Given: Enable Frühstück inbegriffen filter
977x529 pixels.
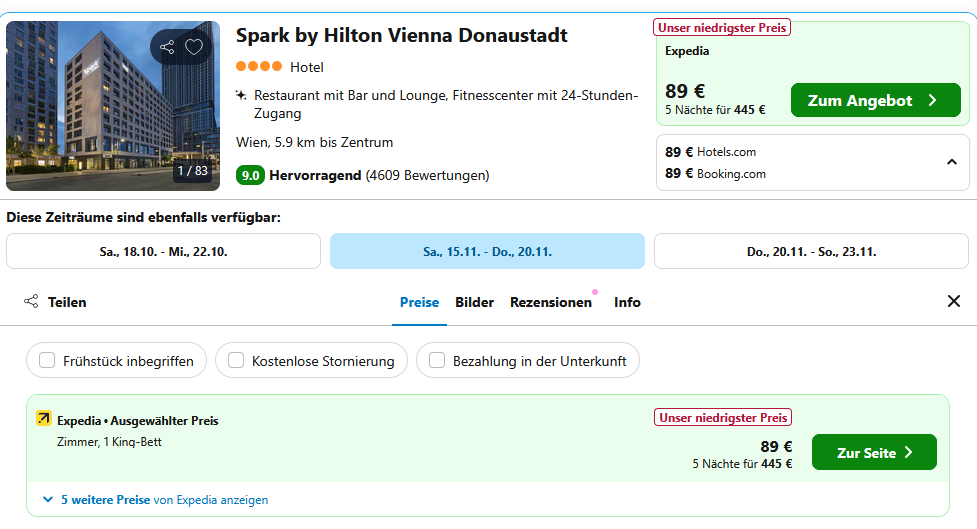Looking at the screenshot, I should [47, 361].
